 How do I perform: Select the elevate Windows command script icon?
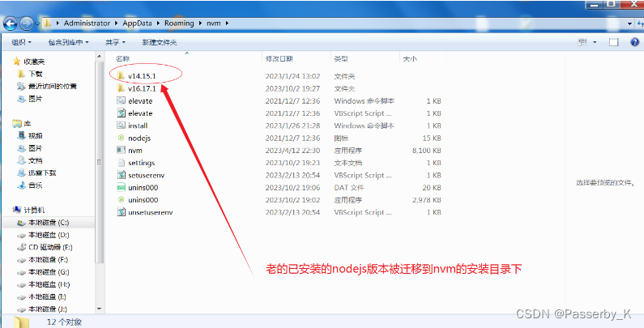(121, 100)
